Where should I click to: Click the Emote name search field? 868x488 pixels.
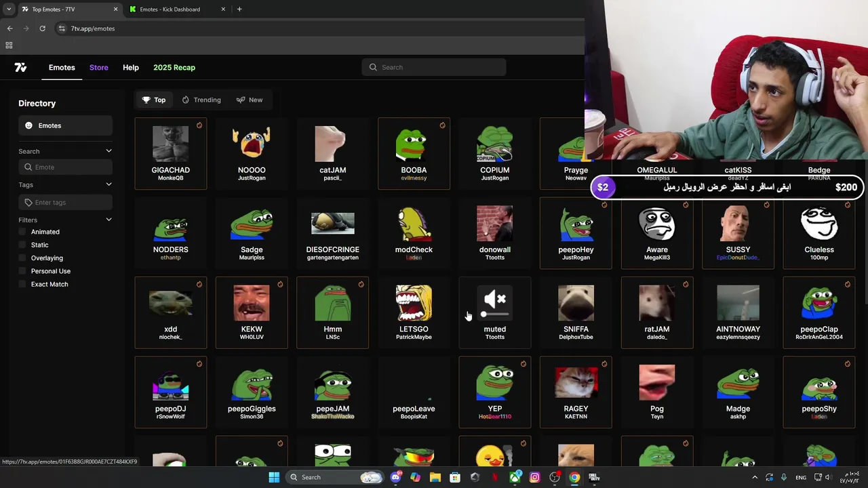65,167
